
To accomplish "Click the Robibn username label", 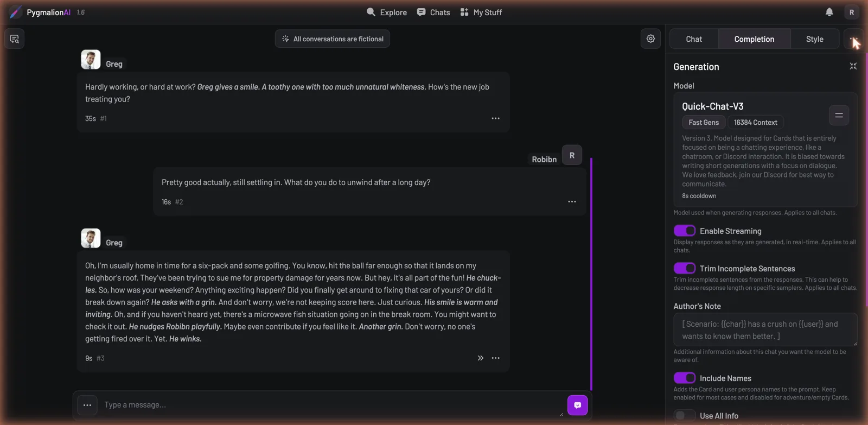I will 544,160.
